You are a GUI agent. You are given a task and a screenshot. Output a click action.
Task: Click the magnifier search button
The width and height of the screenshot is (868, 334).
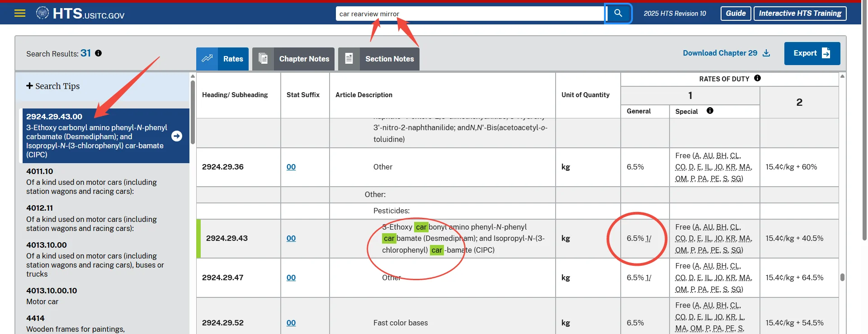[x=618, y=14]
